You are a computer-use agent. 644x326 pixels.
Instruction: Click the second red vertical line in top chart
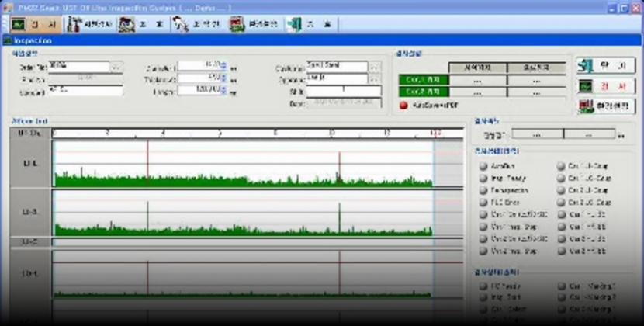pos(339,169)
